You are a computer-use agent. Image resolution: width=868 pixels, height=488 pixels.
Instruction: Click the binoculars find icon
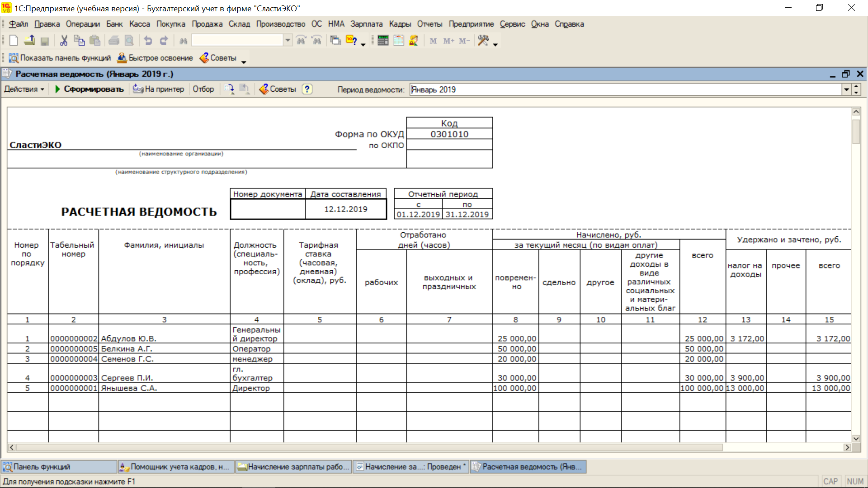183,41
